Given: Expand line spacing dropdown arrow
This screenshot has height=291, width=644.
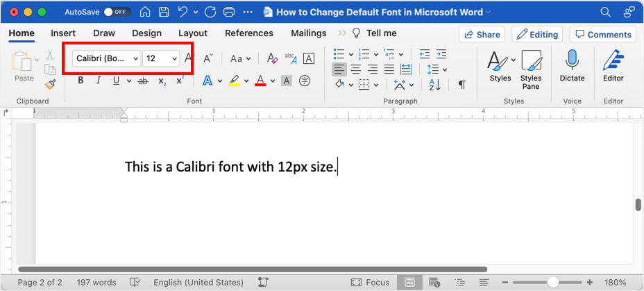Looking at the screenshot, I should coord(445,69).
